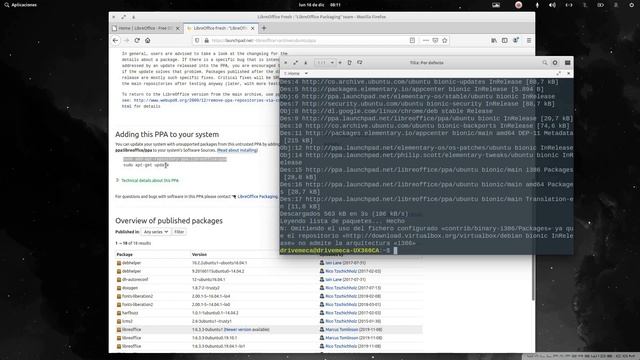
Task: Open lcms2 package link
Action: click(x=127, y=321)
